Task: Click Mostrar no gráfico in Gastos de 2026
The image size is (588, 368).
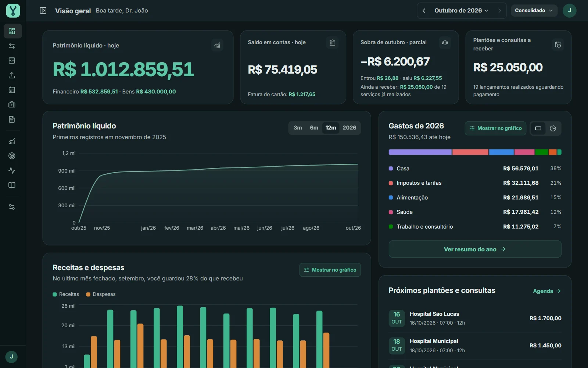Action: tap(495, 128)
